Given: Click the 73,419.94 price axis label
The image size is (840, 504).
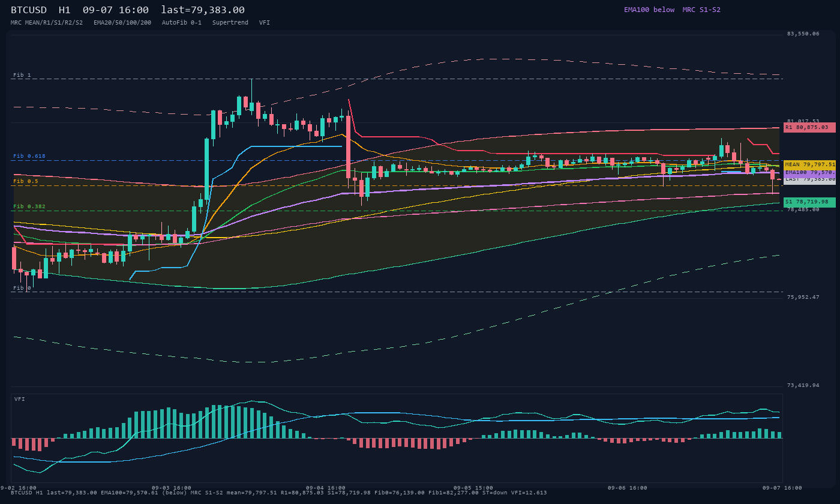Looking at the screenshot, I should (803, 385).
